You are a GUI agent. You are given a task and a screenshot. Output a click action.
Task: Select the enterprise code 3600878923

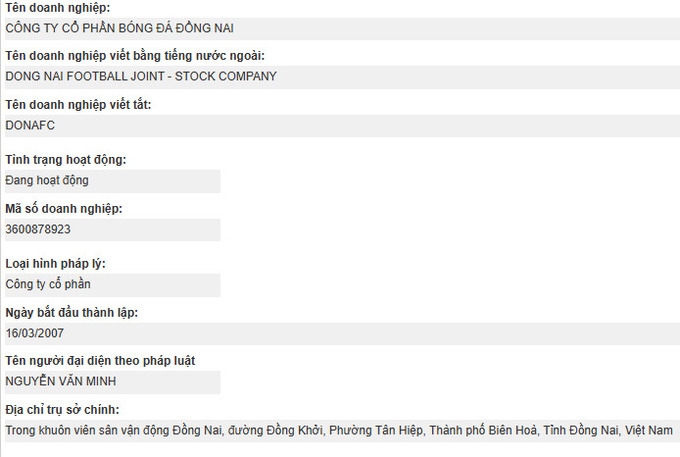pyautogui.click(x=112, y=229)
